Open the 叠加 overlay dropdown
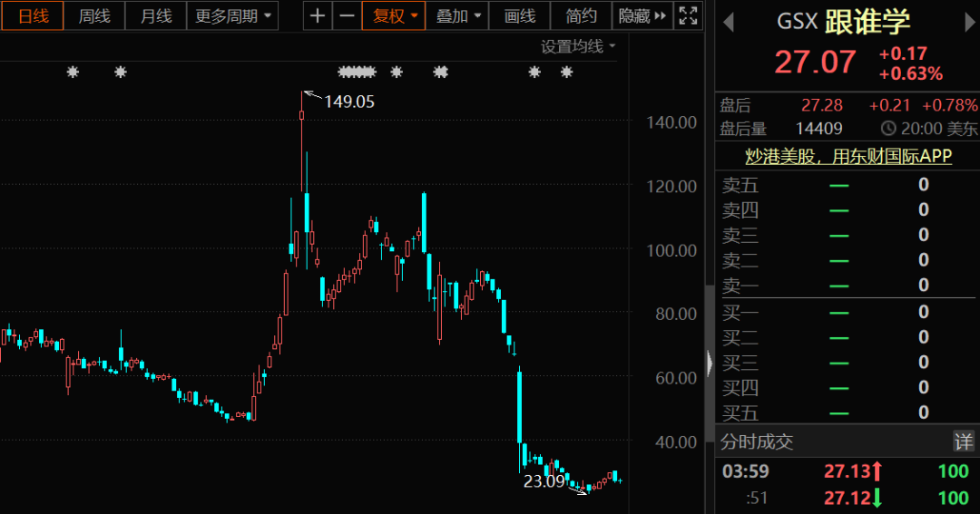980x514 pixels. tap(458, 15)
